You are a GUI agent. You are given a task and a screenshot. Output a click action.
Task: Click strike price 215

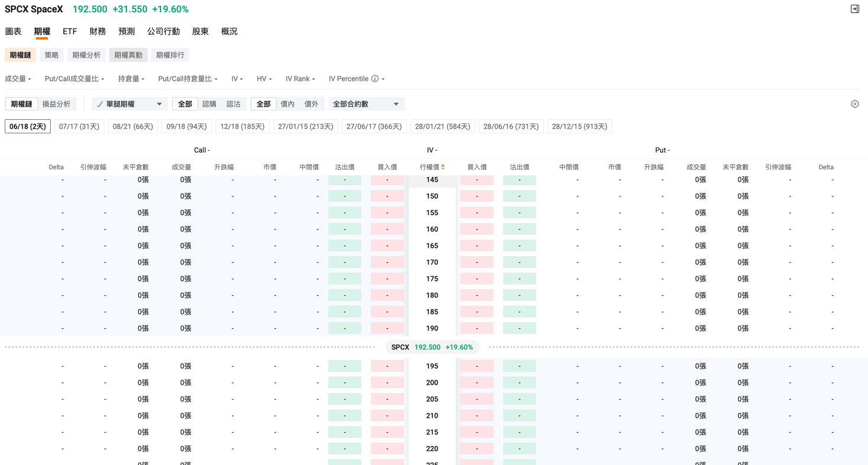tap(432, 432)
